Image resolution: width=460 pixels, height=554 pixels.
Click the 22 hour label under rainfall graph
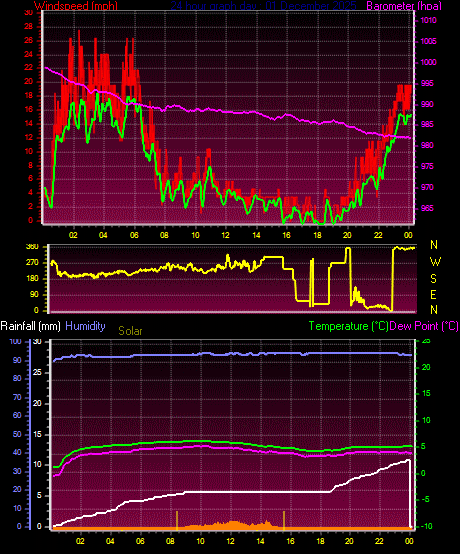tap(379, 541)
